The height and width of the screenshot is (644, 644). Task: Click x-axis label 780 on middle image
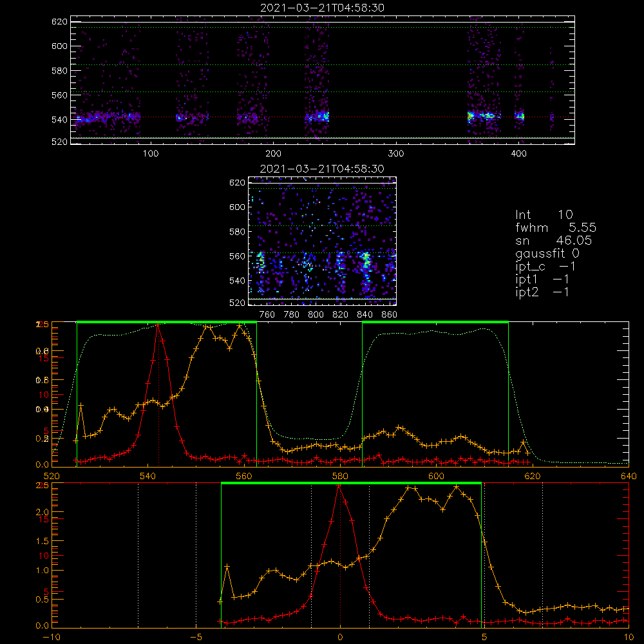292,315
